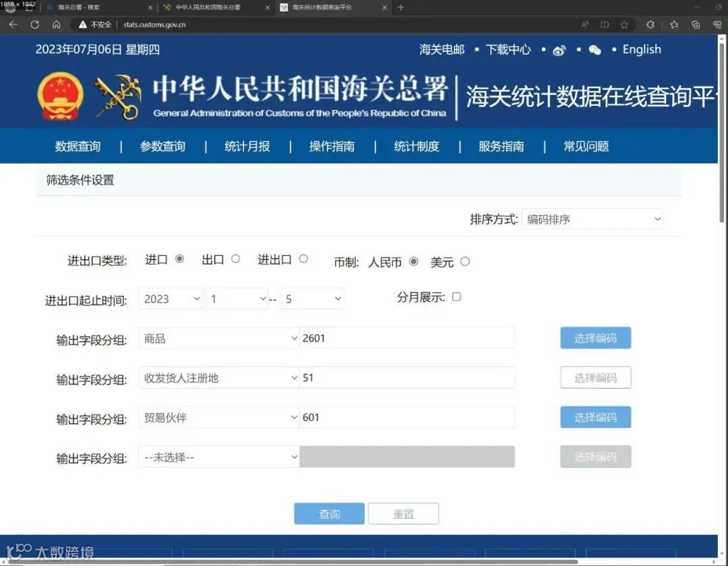Open the 贸易伙伴 output field dropdown
Viewport: 728px width, 566px height.
218,417
